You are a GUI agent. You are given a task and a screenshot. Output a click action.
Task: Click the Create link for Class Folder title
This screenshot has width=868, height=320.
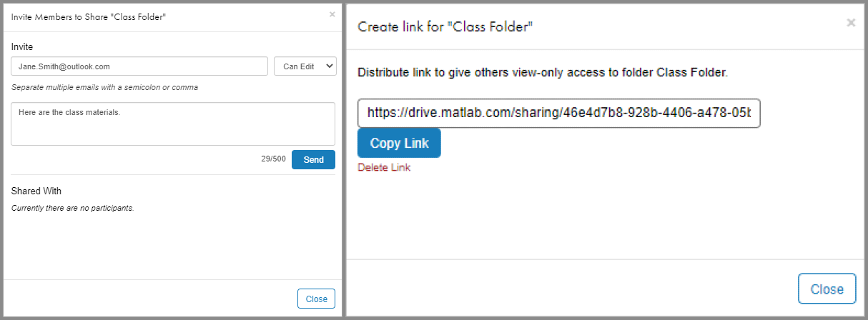(x=445, y=27)
